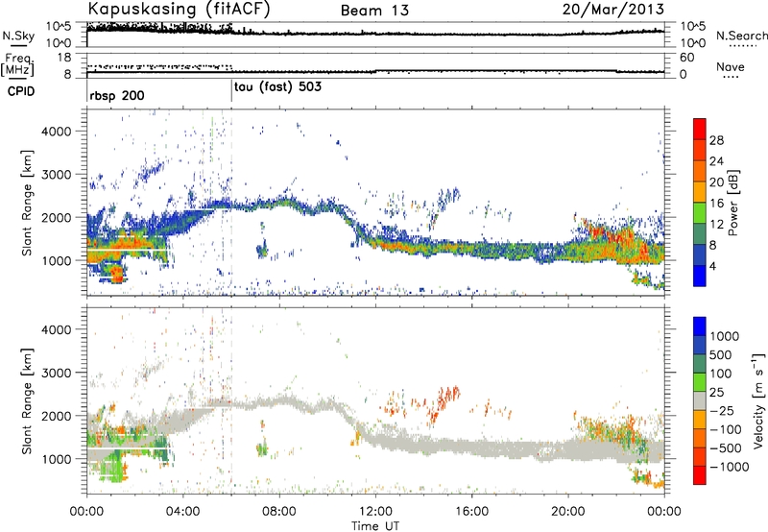768x532 pixels.
Task: Click the blue bottom of Power colorbar
Action: coord(700,276)
